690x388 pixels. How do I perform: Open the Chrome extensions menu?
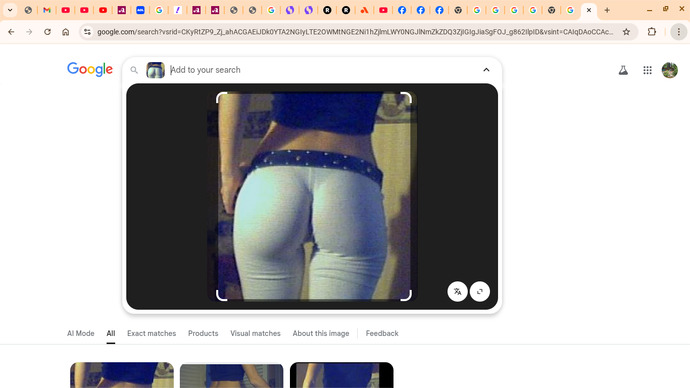tap(652, 32)
